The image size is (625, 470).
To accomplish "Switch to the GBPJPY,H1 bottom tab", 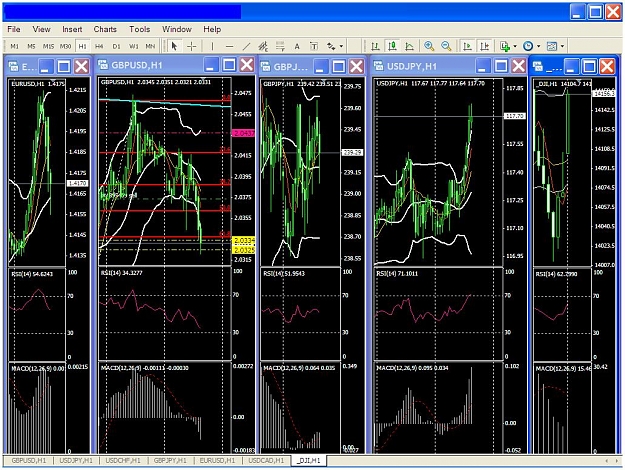I will (x=170, y=460).
